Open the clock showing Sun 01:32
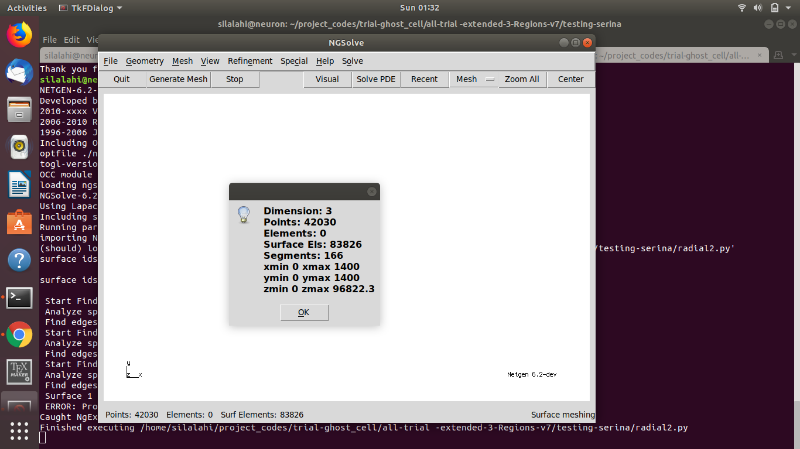The height and width of the screenshot is (449, 800). [419, 8]
